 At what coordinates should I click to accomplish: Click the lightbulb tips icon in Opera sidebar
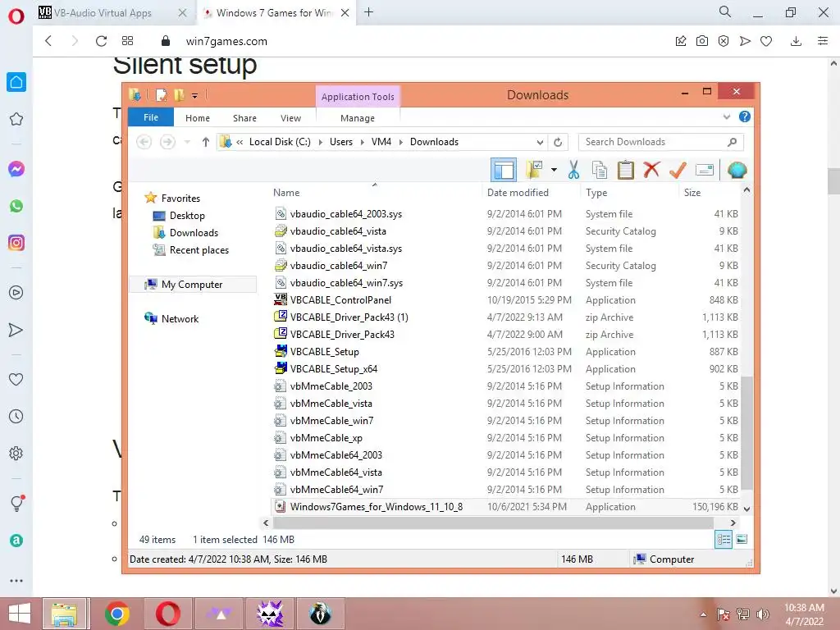tap(16, 503)
